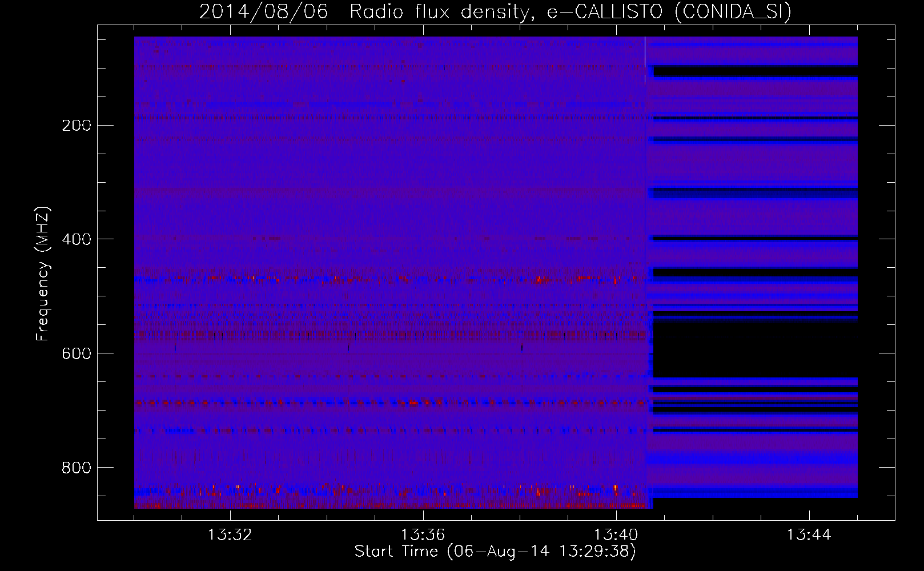The width and height of the screenshot is (924, 571).
Task: Click the 13:44 time tick label
Action: pyautogui.click(x=809, y=535)
